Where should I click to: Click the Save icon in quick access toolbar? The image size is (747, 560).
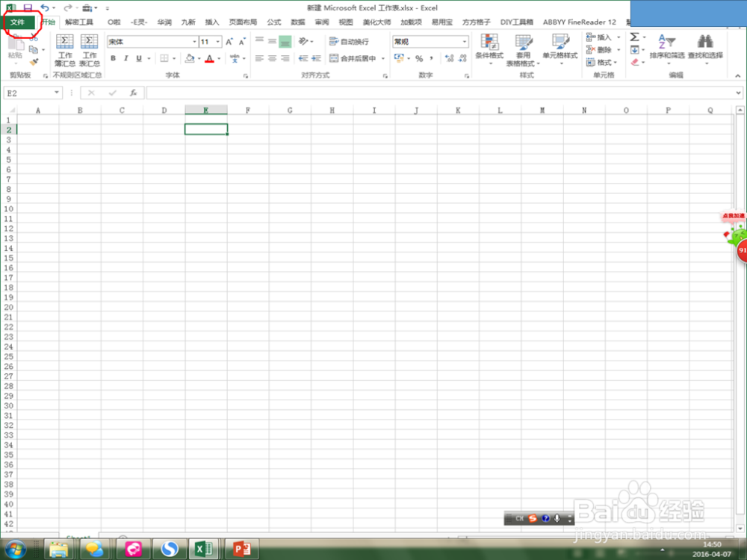click(28, 7)
